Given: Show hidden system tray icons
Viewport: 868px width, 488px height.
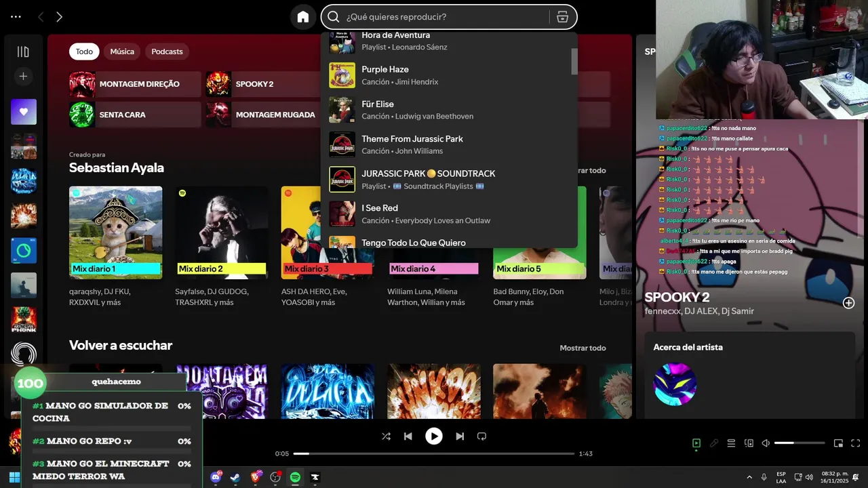Looking at the screenshot, I should coord(749,477).
